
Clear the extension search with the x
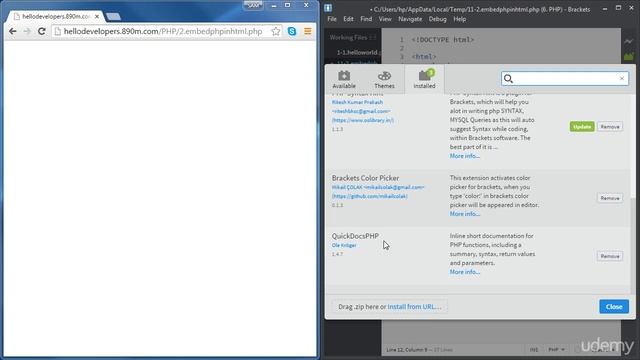click(x=622, y=78)
